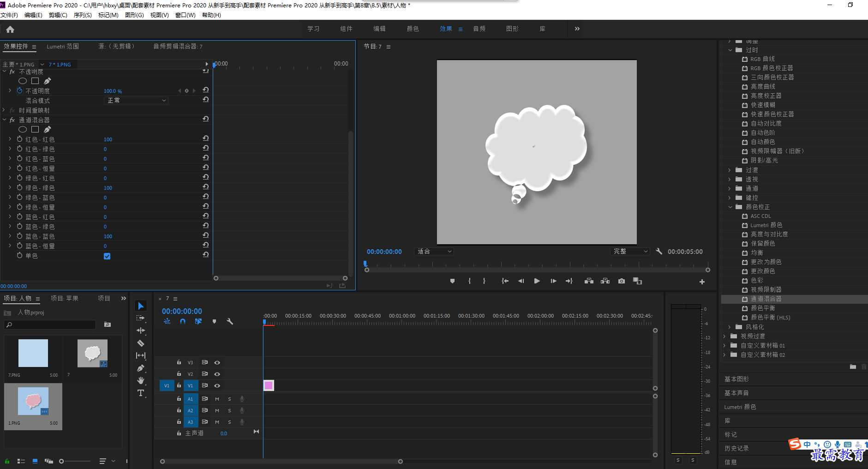Viewport: 868px width, 469px height.
Task: Open zoom level dropdown showing 适合
Action: click(434, 252)
